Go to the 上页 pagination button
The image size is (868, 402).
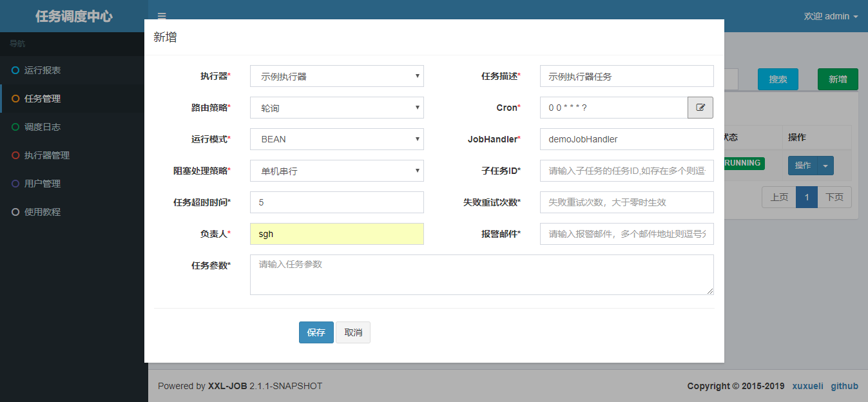click(x=779, y=197)
